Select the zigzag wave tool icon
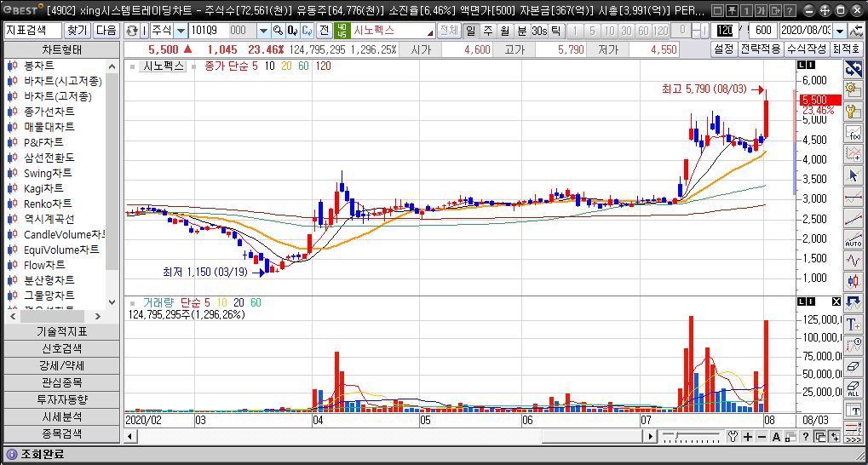 coord(853,260)
